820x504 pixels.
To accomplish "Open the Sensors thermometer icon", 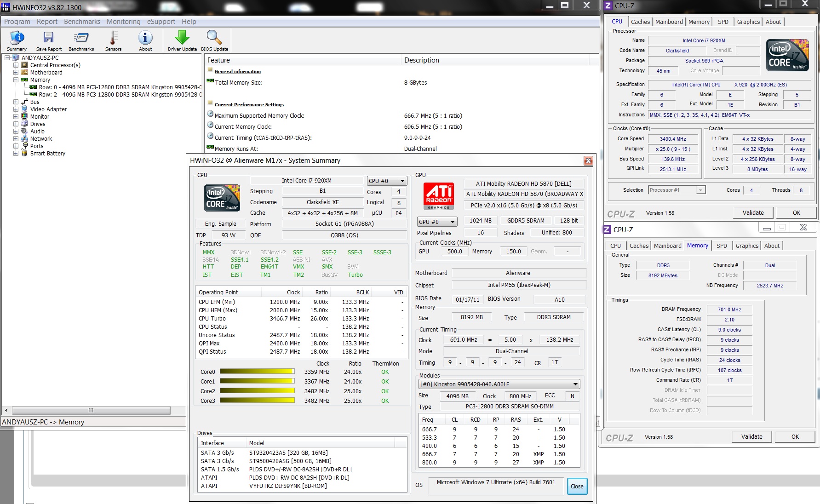I will pyautogui.click(x=113, y=40).
